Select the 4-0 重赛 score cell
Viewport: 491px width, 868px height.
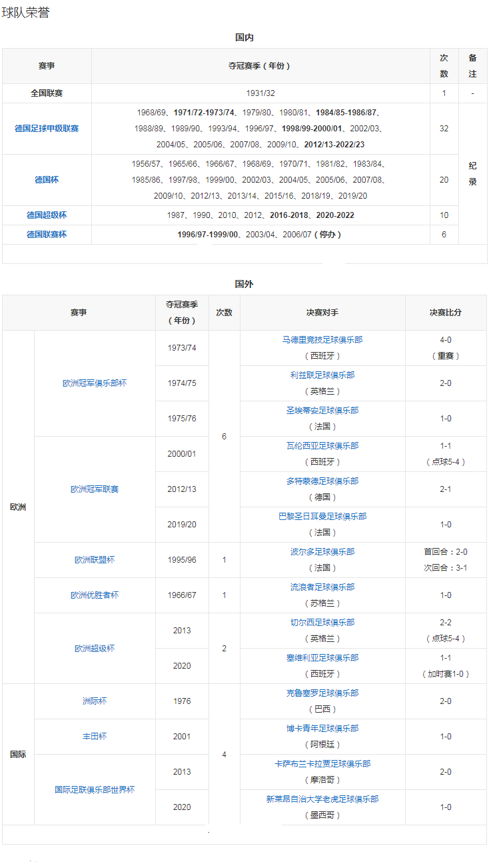446,348
